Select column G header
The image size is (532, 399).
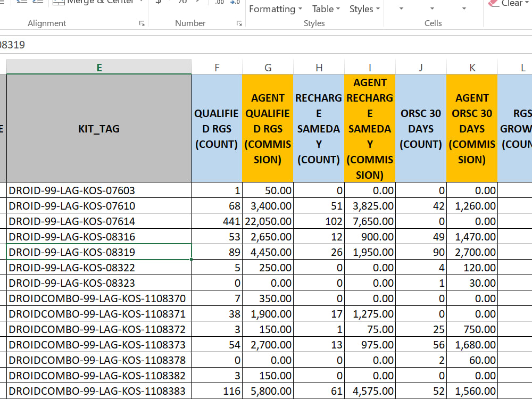pos(268,67)
